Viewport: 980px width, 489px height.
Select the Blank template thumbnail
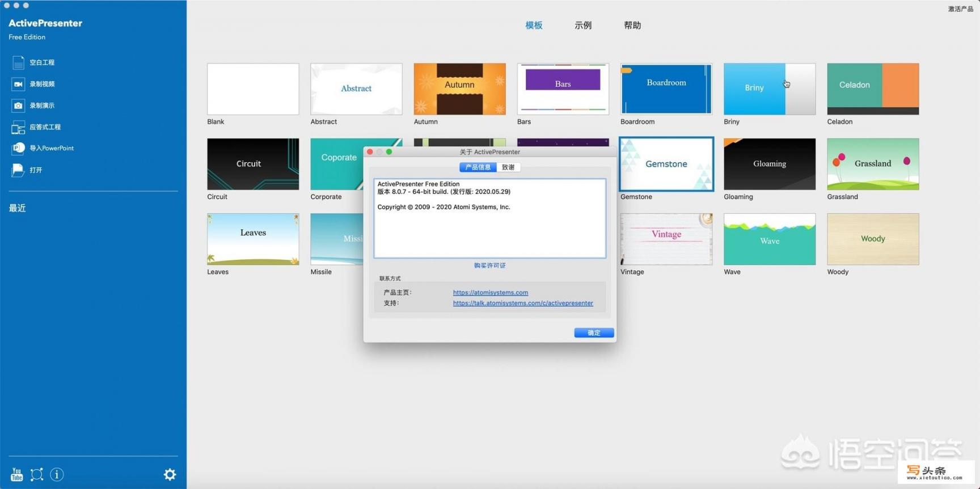pyautogui.click(x=253, y=89)
